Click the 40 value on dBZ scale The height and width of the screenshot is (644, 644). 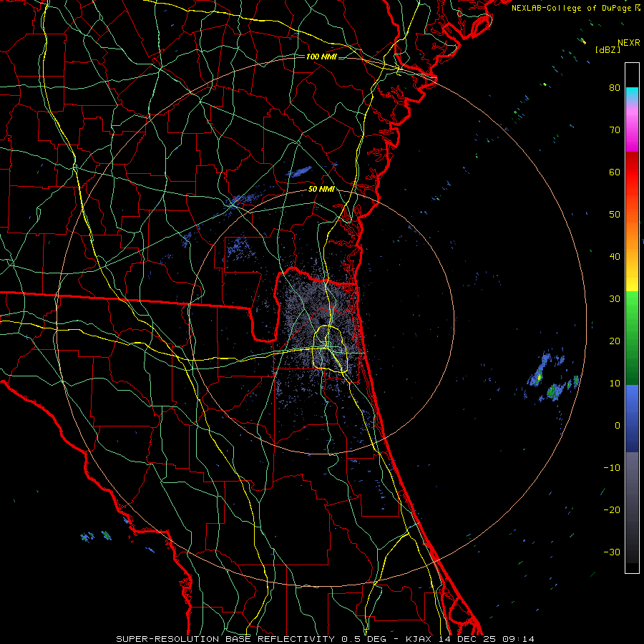[615, 257]
